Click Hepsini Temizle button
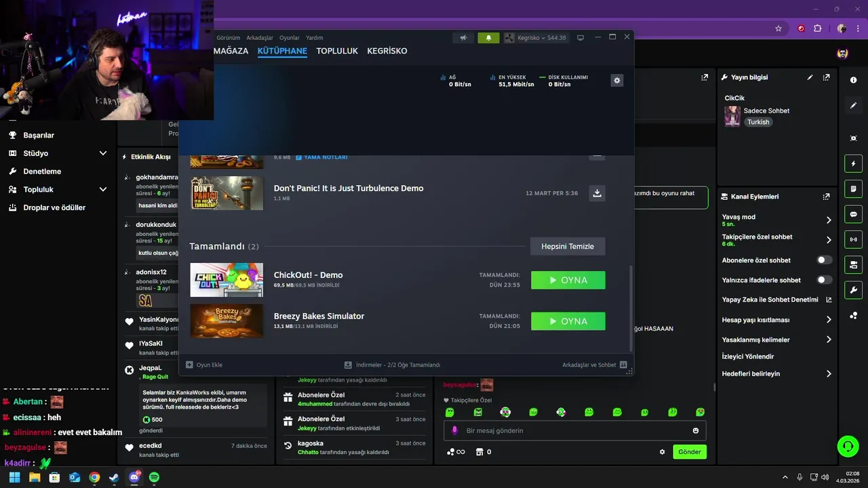Image resolution: width=868 pixels, height=488 pixels. 568,246
